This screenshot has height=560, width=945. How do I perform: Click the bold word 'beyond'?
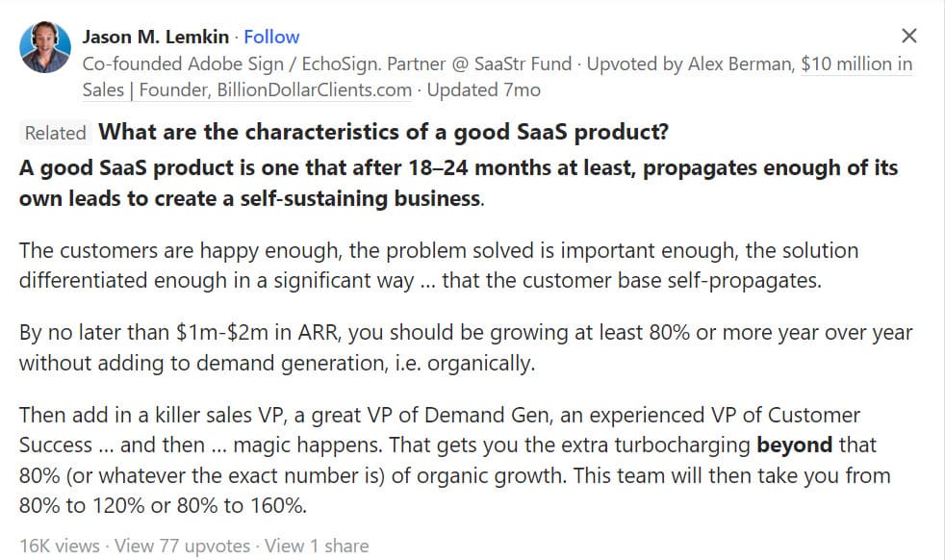click(794, 445)
